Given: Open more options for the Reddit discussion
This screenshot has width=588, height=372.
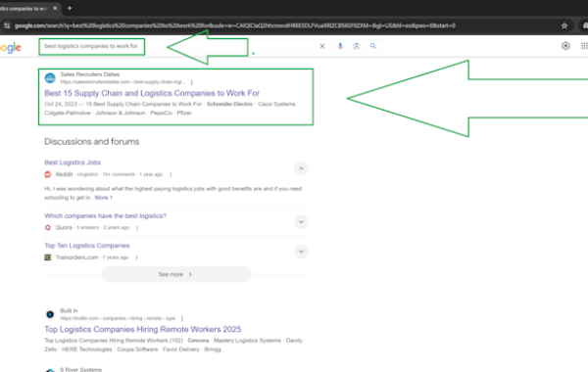Looking at the screenshot, I should tap(171, 174).
